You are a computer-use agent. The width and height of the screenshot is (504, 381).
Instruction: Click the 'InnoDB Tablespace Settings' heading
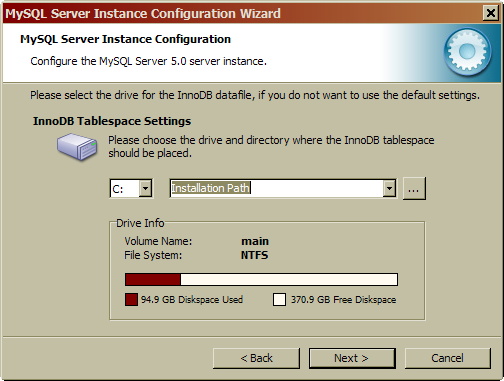tap(112, 121)
